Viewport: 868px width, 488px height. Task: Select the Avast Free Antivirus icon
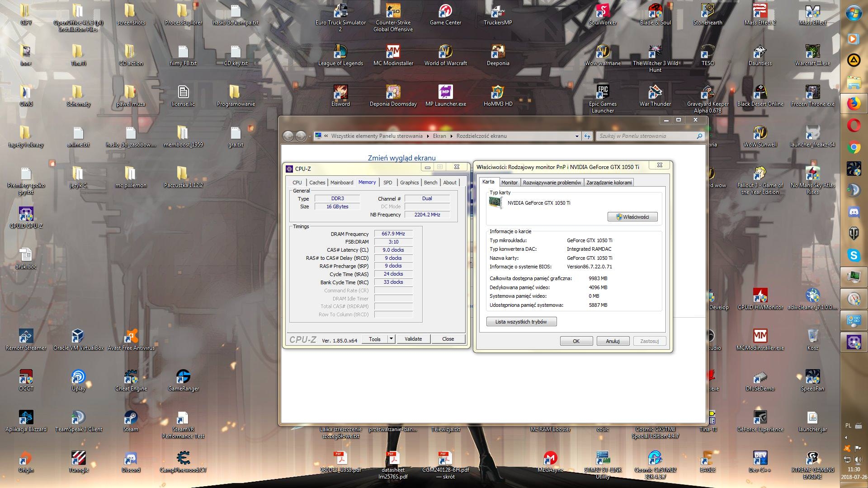click(131, 340)
